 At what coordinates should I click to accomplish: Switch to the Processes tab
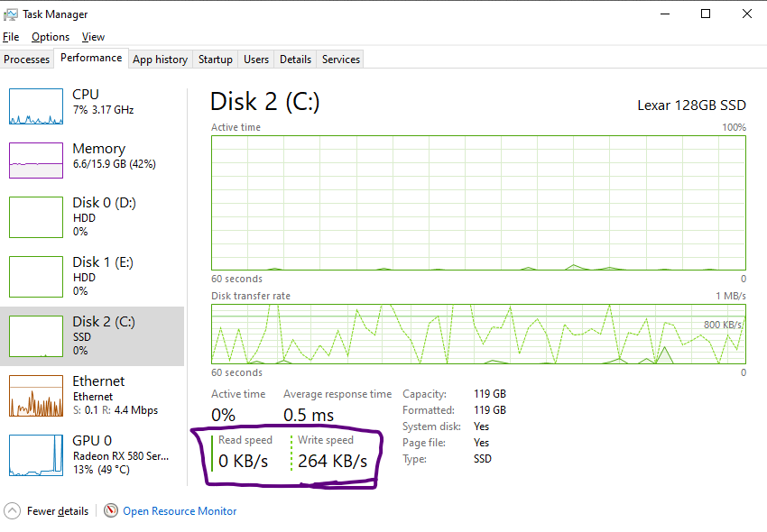pyautogui.click(x=27, y=60)
